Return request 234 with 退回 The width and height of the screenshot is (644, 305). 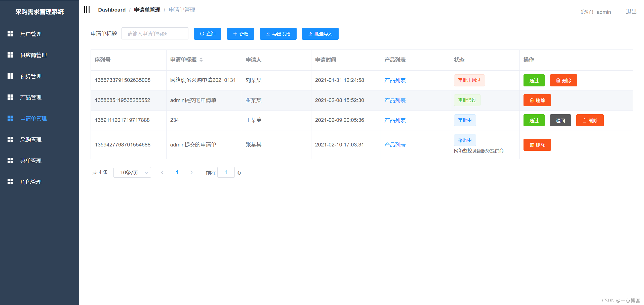click(560, 120)
